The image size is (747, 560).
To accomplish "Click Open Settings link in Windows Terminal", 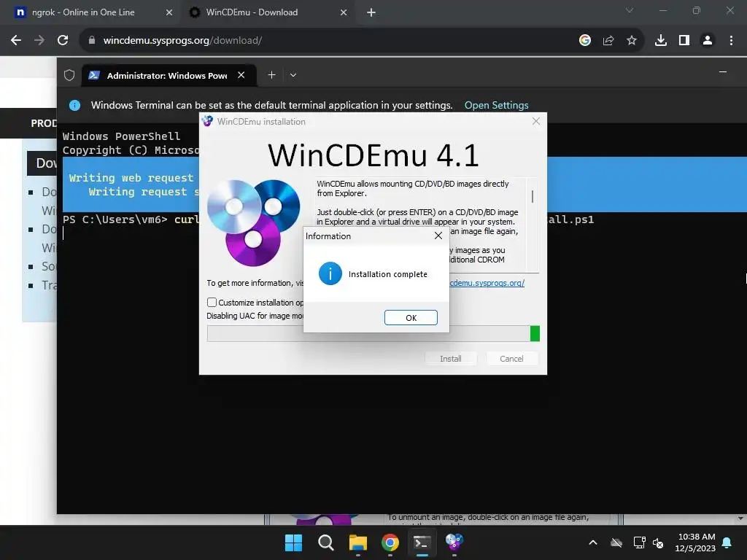I will [496, 105].
